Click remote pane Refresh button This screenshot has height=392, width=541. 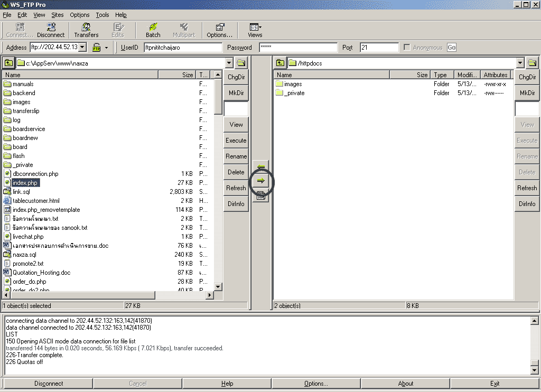click(527, 188)
